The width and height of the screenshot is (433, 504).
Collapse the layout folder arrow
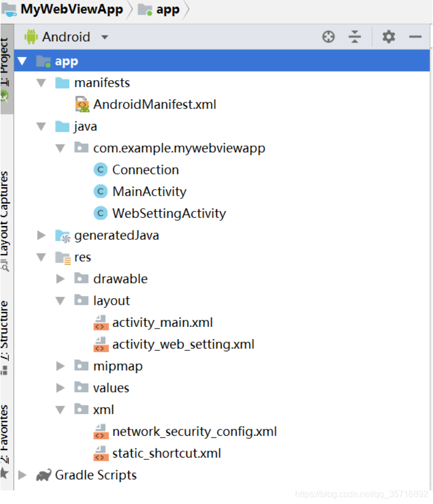click(60, 301)
